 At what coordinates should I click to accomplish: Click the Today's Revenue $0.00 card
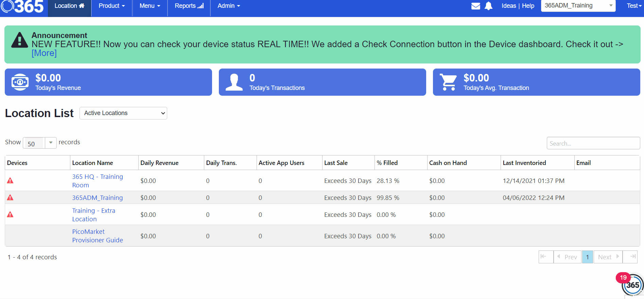click(108, 82)
